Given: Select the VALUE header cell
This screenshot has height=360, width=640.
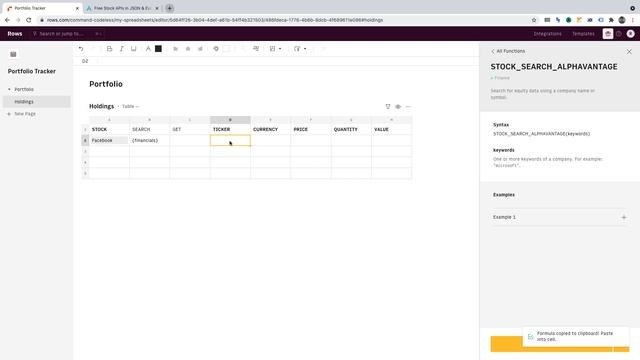Looking at the screenshot, I should pos(391,129).
